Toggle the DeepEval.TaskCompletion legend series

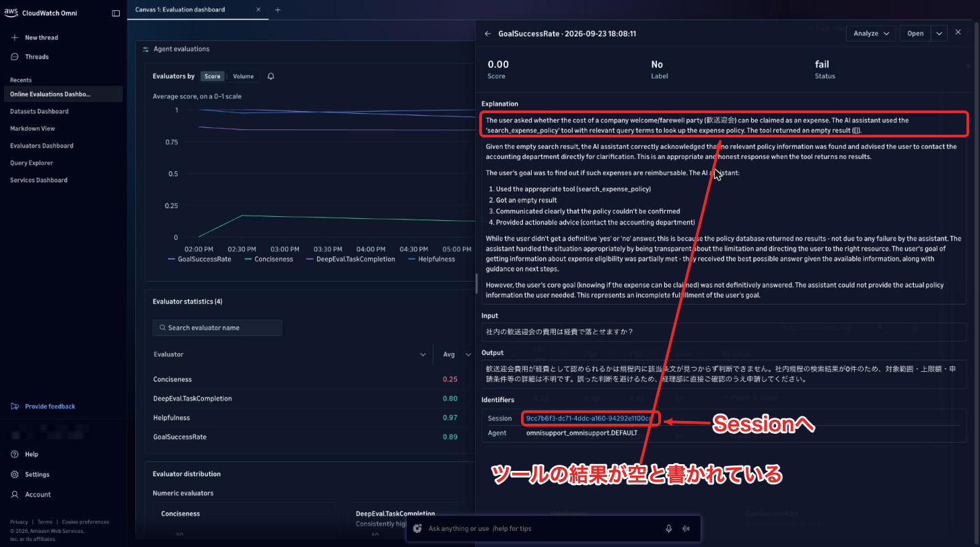(351, 259)
